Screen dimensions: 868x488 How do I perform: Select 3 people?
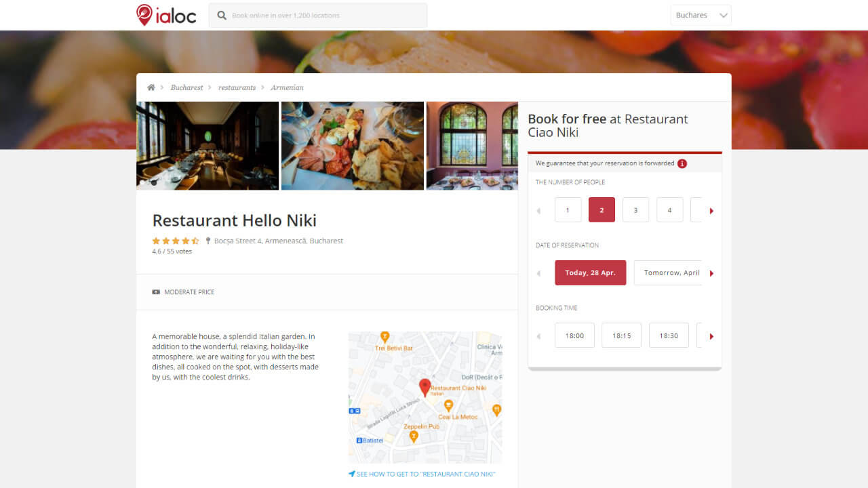click(x=635, y=210)
